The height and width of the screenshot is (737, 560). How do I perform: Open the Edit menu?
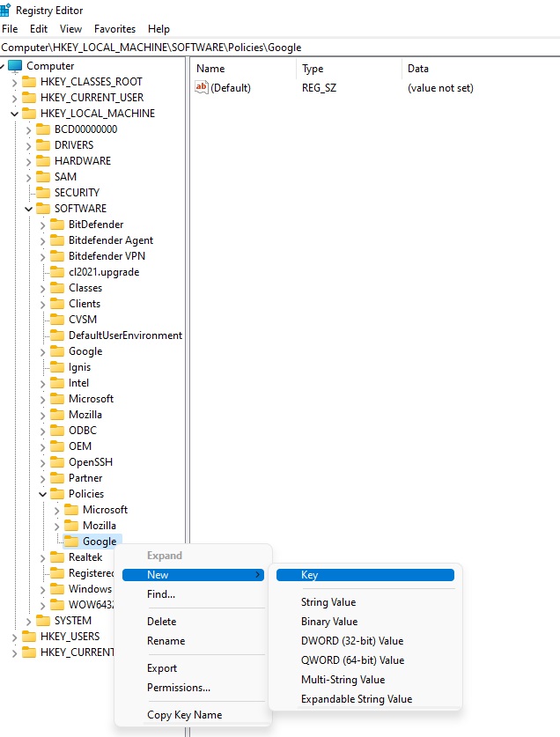coord(39,29)
